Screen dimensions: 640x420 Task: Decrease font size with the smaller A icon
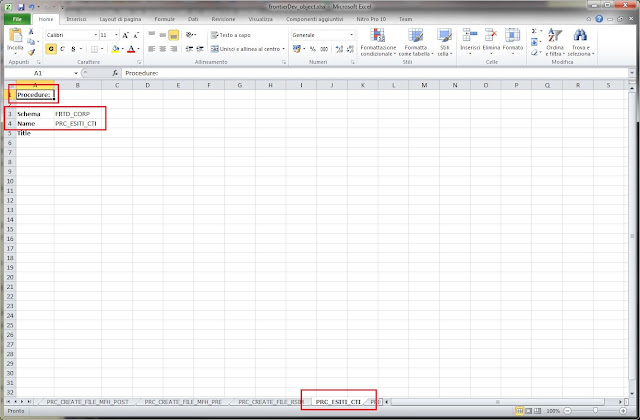pos(136,35)
